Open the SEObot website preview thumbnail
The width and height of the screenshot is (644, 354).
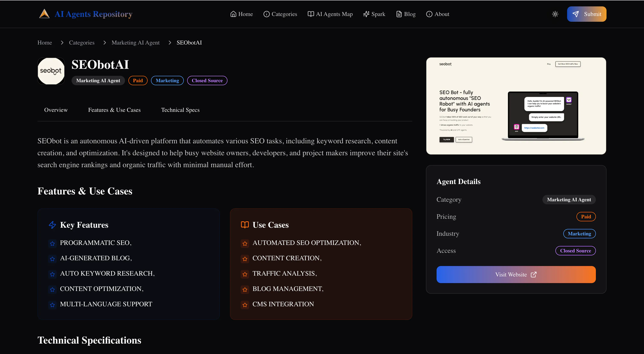click(516, 106)
